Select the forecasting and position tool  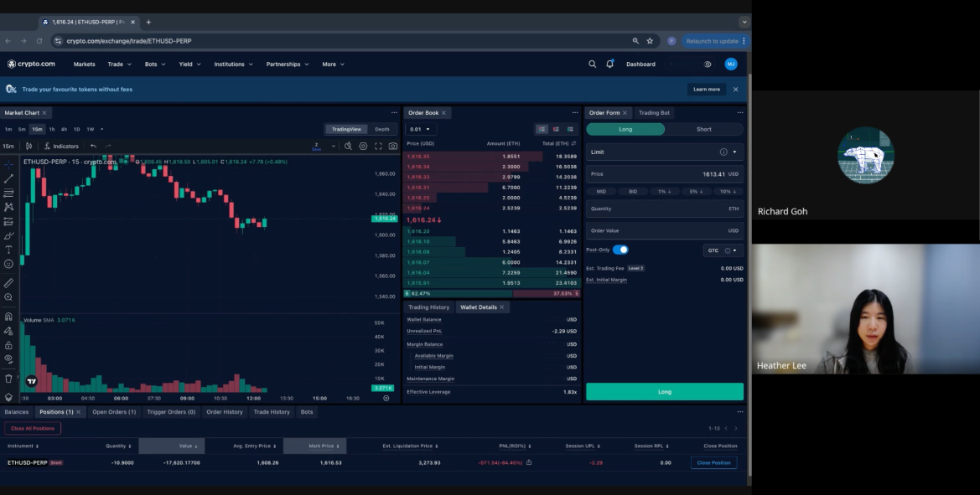[x=8, y=222]
